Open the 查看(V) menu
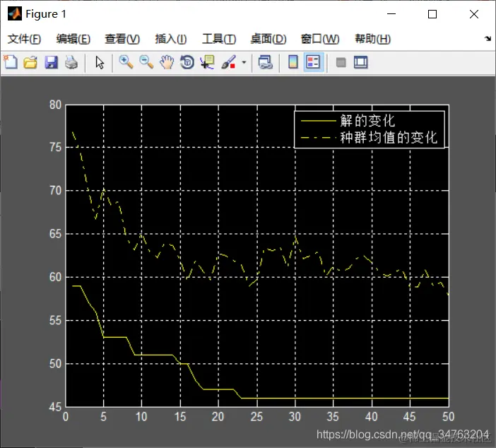This screenshot has width=496, height=448. coord(122,39)
